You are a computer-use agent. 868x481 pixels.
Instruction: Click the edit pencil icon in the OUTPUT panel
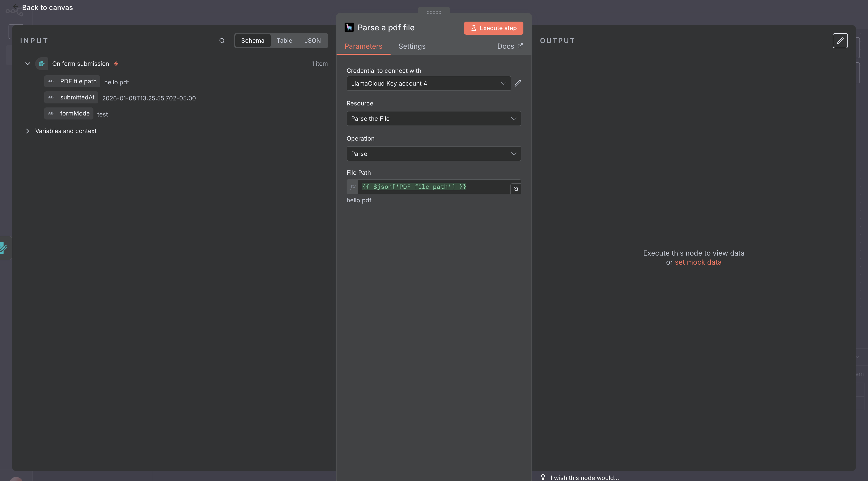(840, 40)
